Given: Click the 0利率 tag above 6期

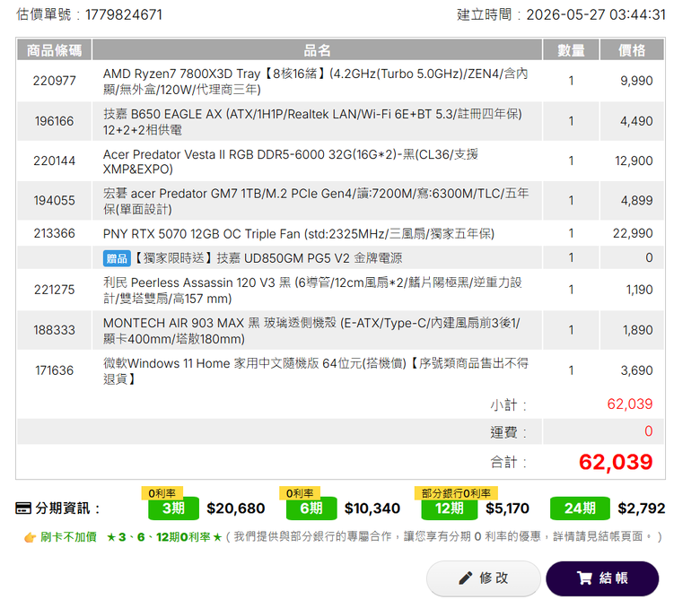Looking at the screenshot, I should [300, 493].
